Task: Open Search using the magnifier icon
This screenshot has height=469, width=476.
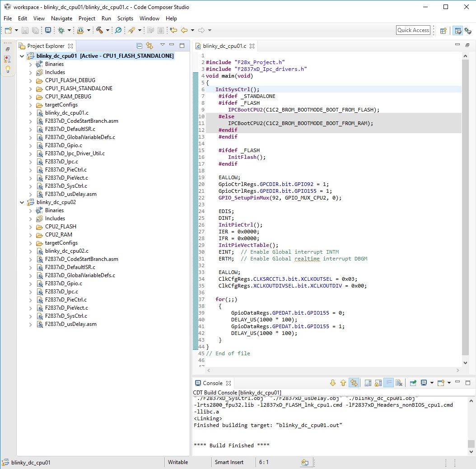Action: point(118,30)
